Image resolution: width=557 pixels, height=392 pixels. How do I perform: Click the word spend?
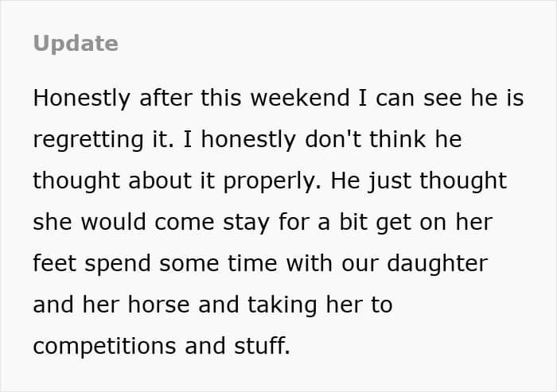tap(118, 264)
